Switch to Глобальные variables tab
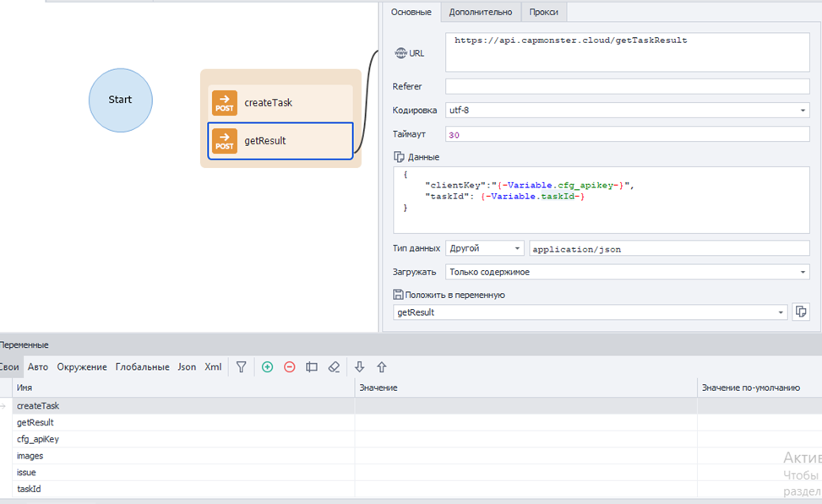 pos(142,367)
